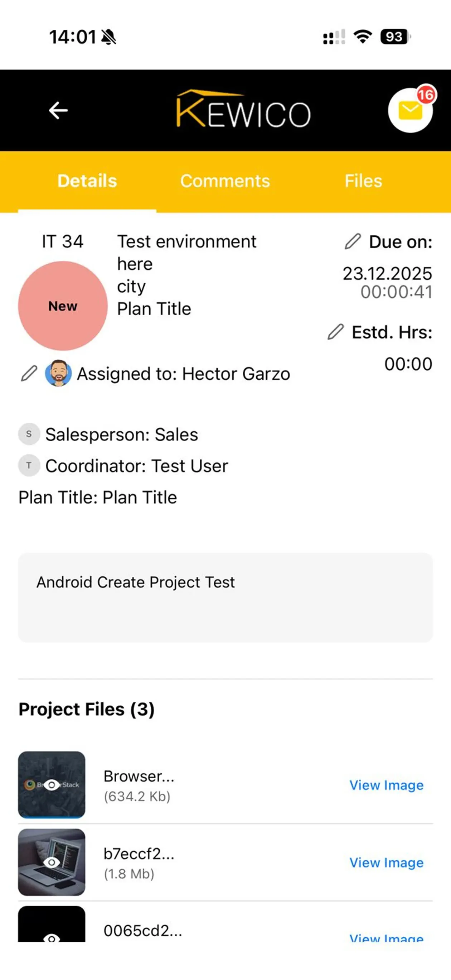This screenshot has width=451, height=980.
Task: Tap the Coordinator T initial badge
Action: click(29, 465)
